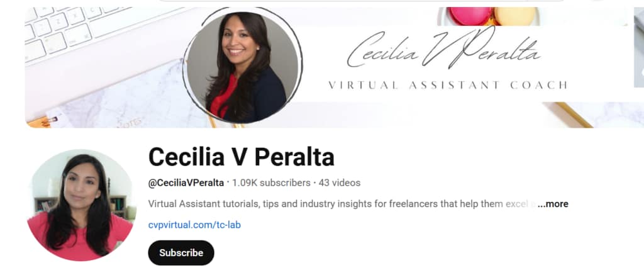Click the VIRTUAL ASSISTANT COACH banner text
Viewport: 644px width, 280px height.
click(448, 85)
